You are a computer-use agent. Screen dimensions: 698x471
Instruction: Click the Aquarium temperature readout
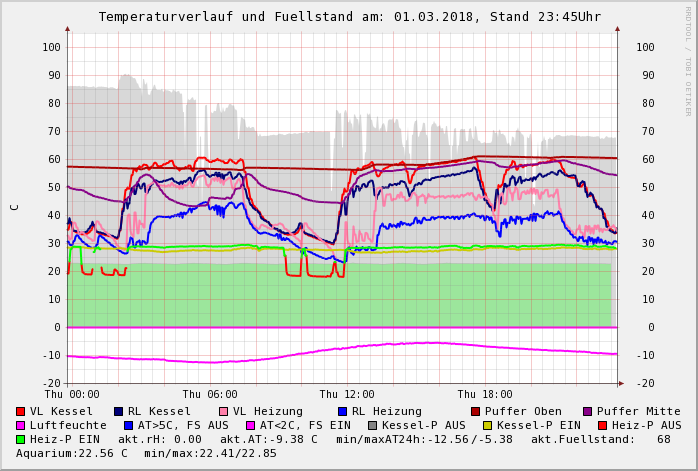point(72,454)
